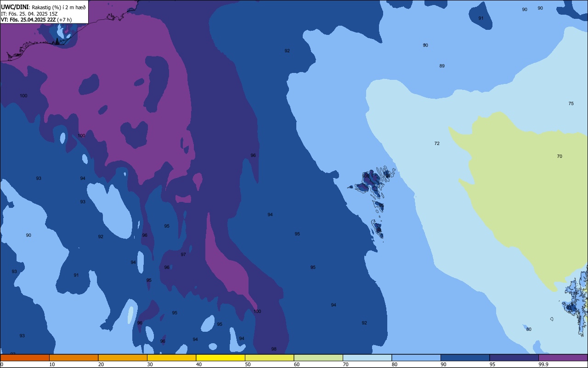588x368 pixels.
Task: Click the 'IT: Fös. 25. 04. 2025 15Z' line
Action: click(x=29, y=14)
